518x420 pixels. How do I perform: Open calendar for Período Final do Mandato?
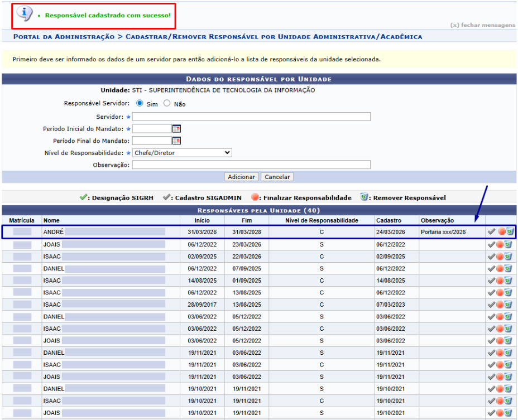click(x=176, y=141)
